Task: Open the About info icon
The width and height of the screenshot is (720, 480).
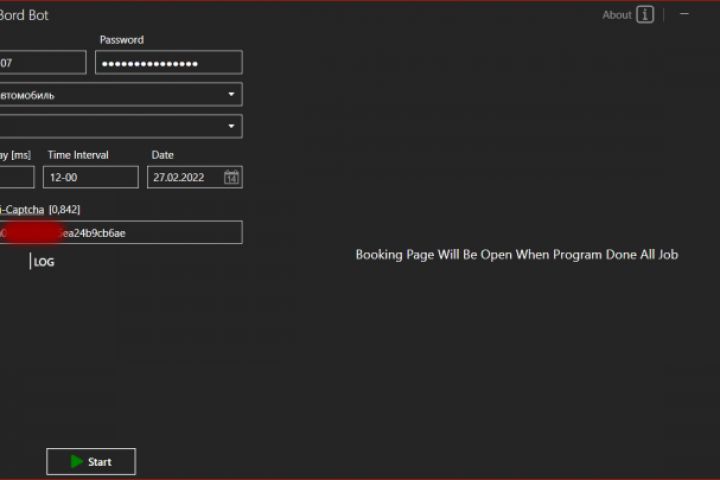Action: [645, 15]
